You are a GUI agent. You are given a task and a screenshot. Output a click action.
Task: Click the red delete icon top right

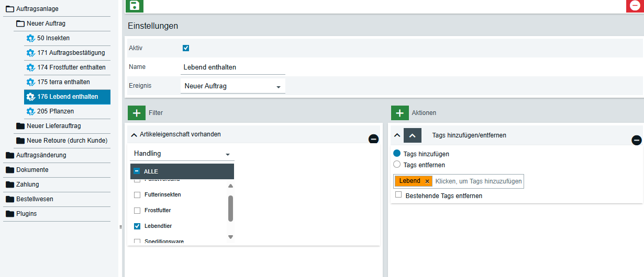click(x=635, y=6)
